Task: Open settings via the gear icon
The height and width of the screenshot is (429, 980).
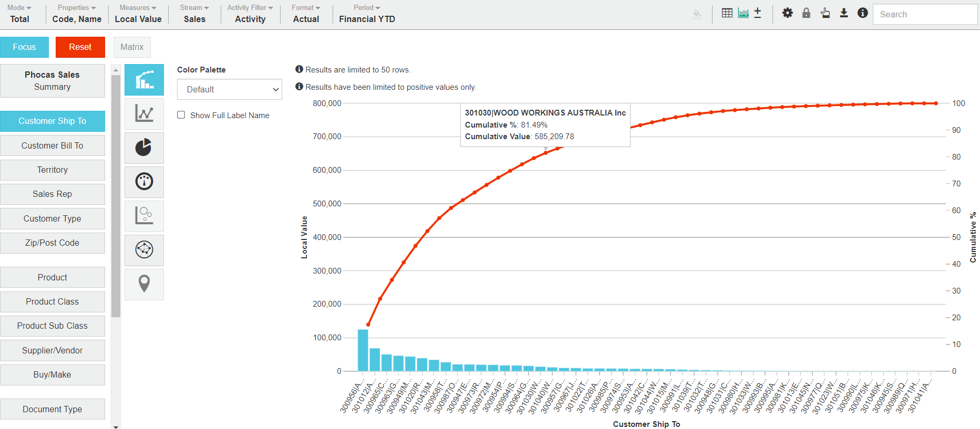Action: (x=787, y=13)
